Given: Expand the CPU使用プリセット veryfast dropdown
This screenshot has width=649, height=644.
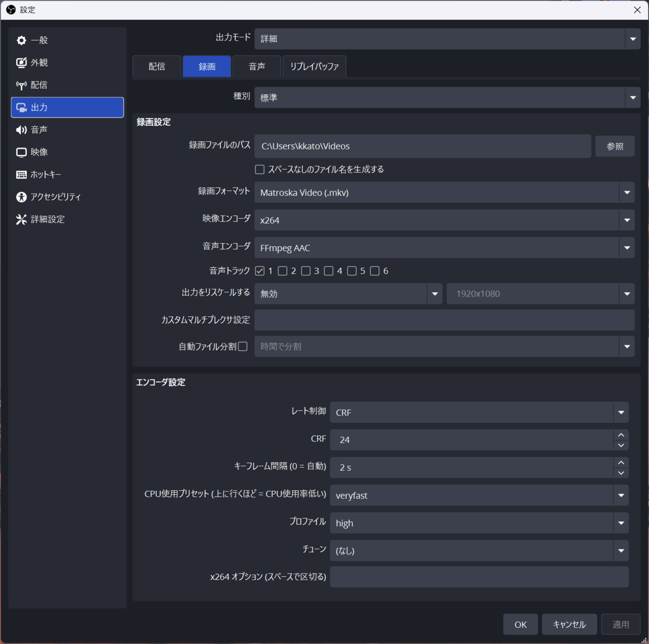Looking at the screenshot, I should 479,495.
